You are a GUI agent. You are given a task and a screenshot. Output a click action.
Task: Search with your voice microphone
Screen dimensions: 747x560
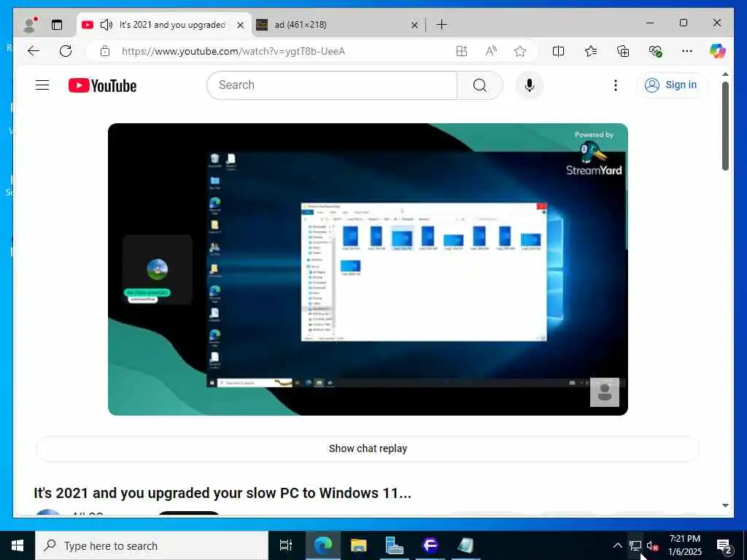530,85
